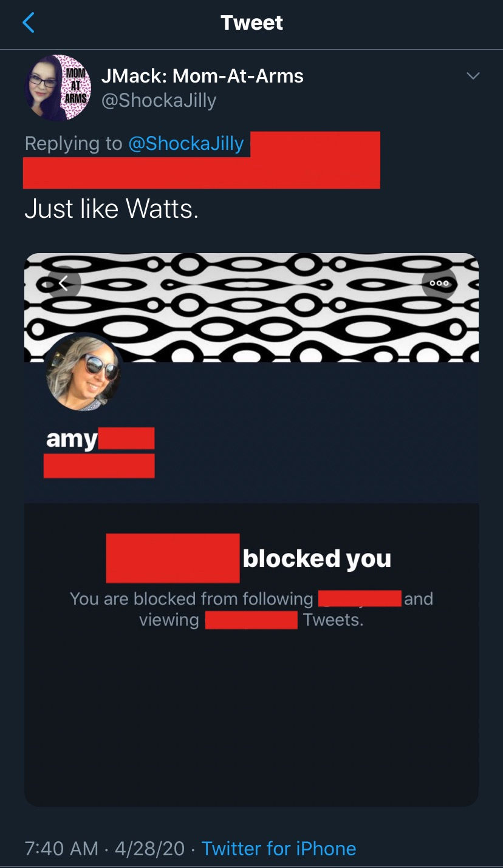The image size is (503, 868).
Task: Tap the red redaction bar below amy's name
Action: pos(99,466)
